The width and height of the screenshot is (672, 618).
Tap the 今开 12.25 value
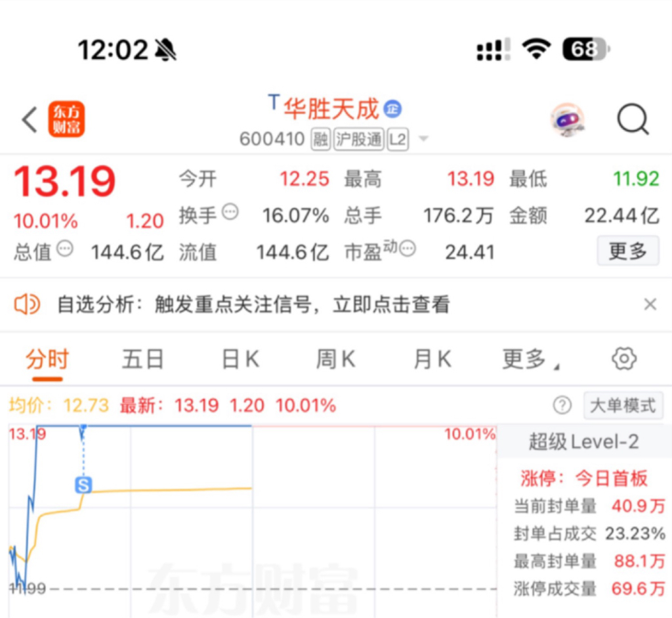pyautogui.click(x=304, y=178)
